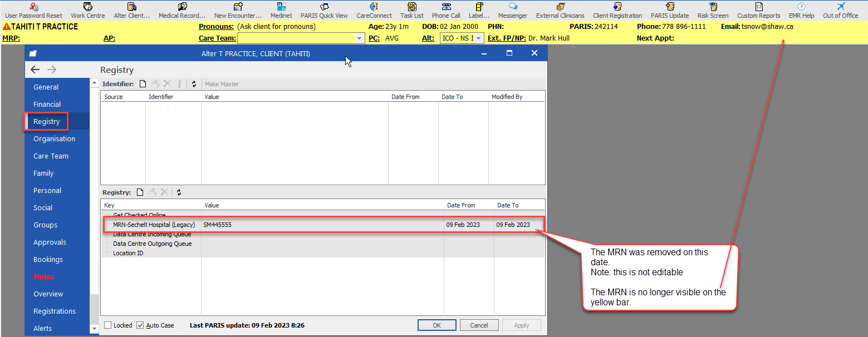Open the Care Team dropdown
The width and height of the screenshot is (868, 337).
click(359, 38)
